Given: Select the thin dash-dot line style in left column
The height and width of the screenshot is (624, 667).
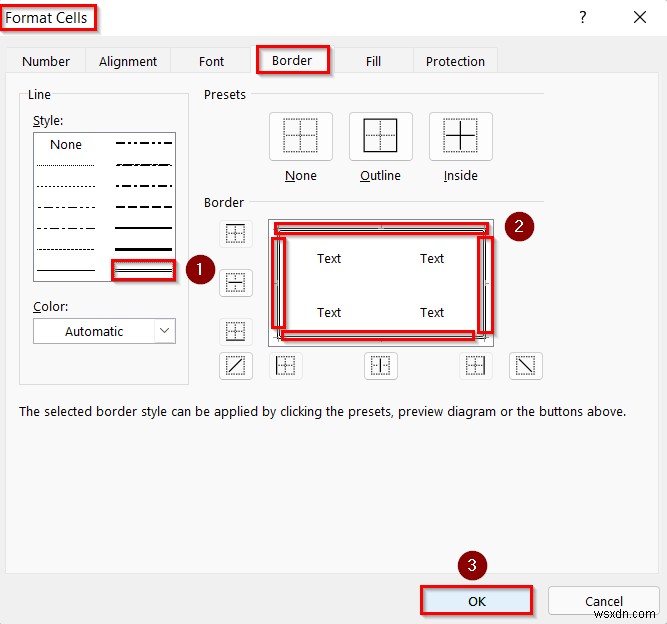Looking at the screenshot, I should pos(66,228).
